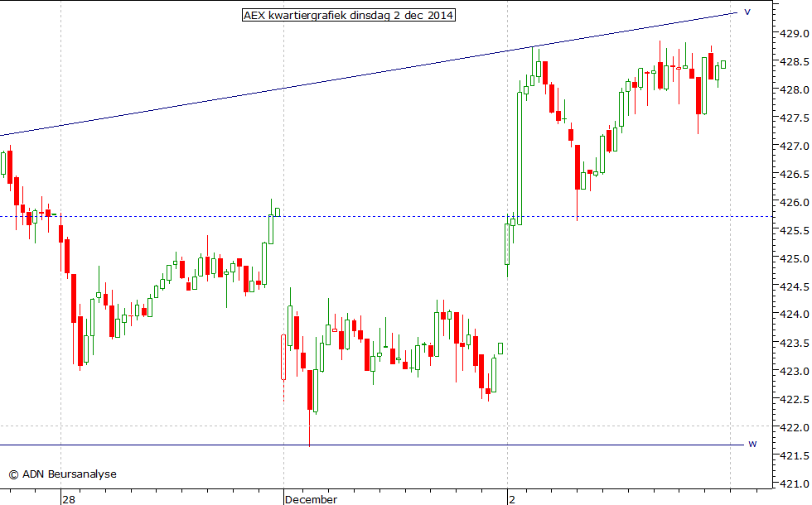The width and height of the screenshot is (812, 505).
Task: Select the 429.0 price axis label
Action: pos(795,34)
